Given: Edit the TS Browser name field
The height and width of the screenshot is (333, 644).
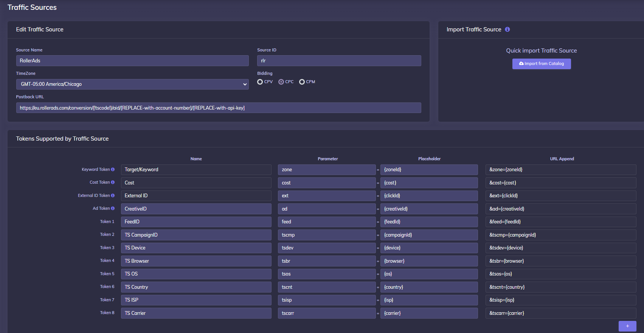Looking at the screenshot, I should point(196,261).
